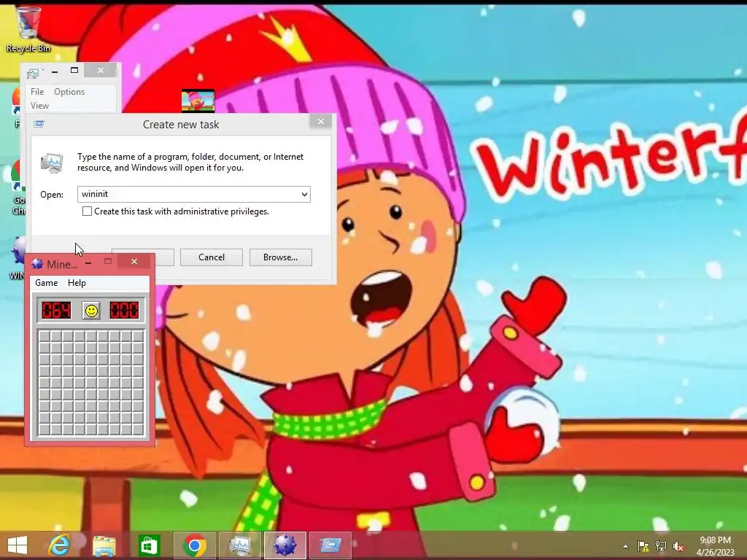The width and height of the screenshot is (747, 560).
Task: Open the Windows Store taskbar icon
Action: [149, 545]
